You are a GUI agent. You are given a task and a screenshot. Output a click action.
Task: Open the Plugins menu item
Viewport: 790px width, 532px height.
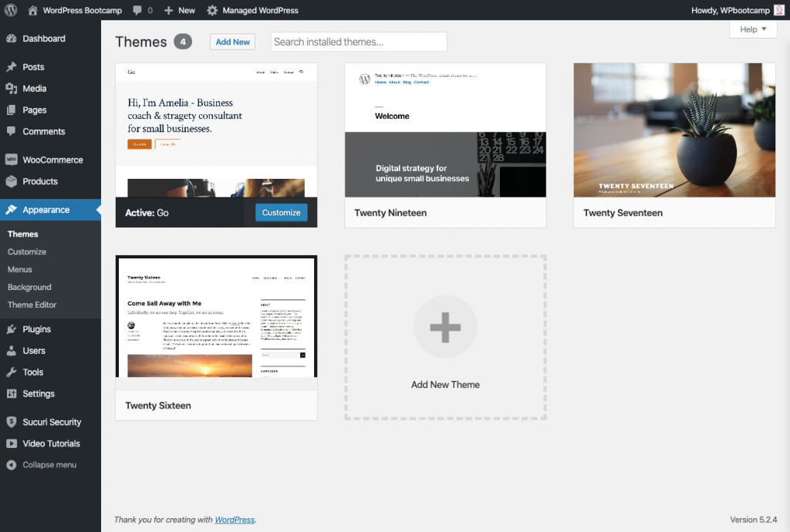tap(50, 329)
